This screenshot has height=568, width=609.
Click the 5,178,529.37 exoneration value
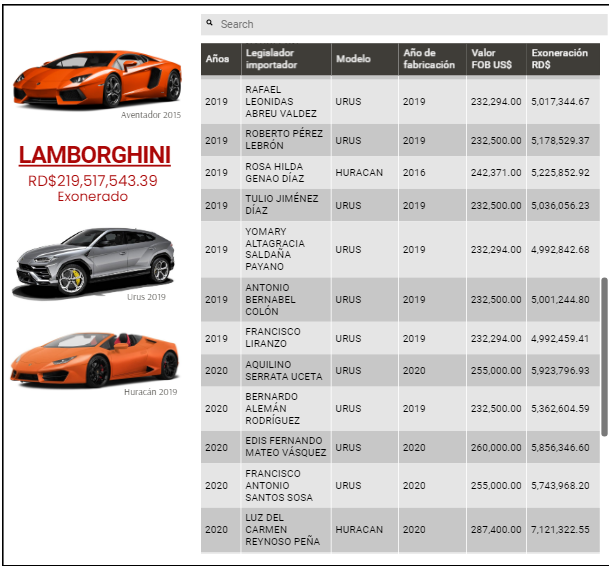click(560, 140)
